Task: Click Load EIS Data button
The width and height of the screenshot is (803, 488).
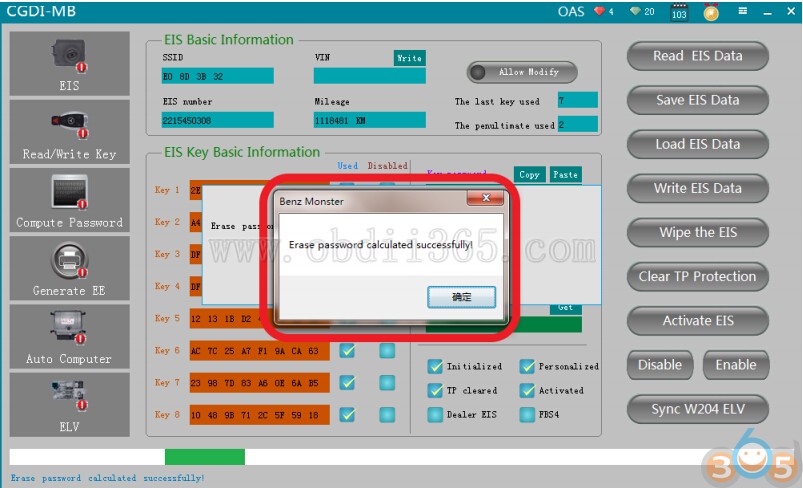Action: [698, 144]
